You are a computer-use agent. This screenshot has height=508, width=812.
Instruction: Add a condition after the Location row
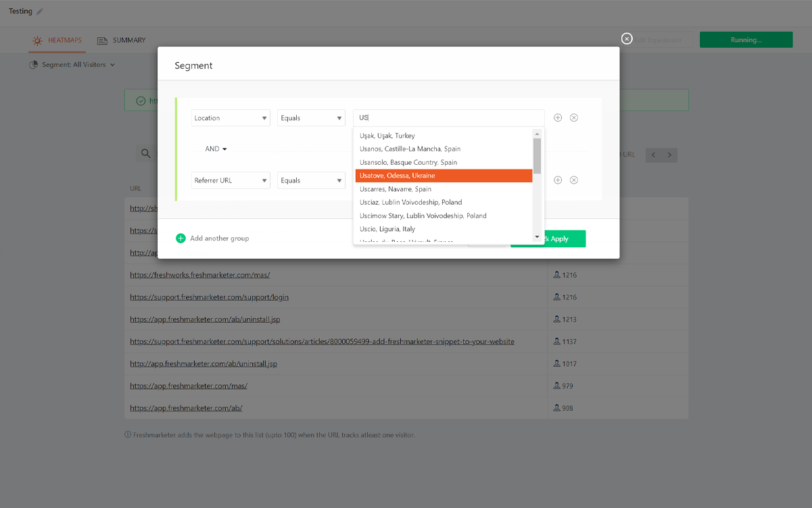pos(558,118)
